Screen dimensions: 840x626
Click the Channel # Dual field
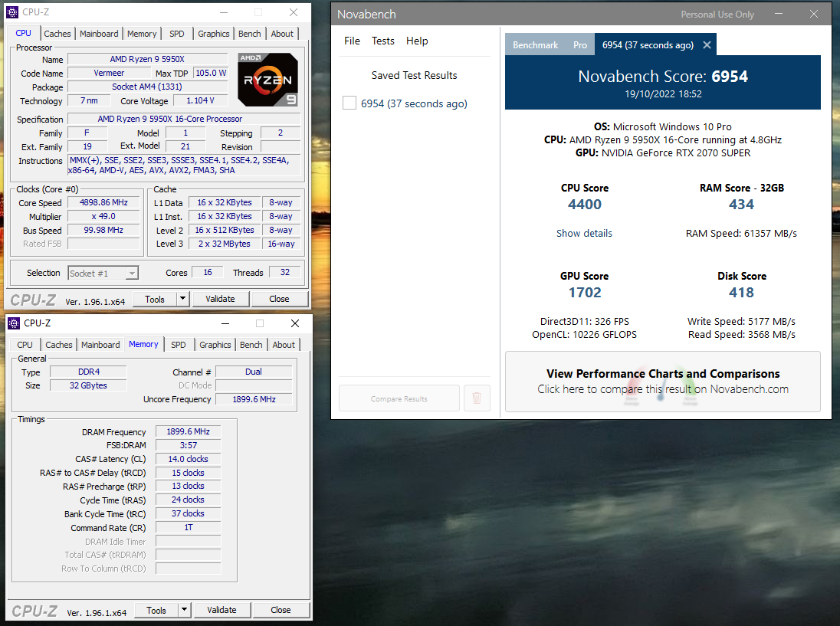(x=254, y=372)
